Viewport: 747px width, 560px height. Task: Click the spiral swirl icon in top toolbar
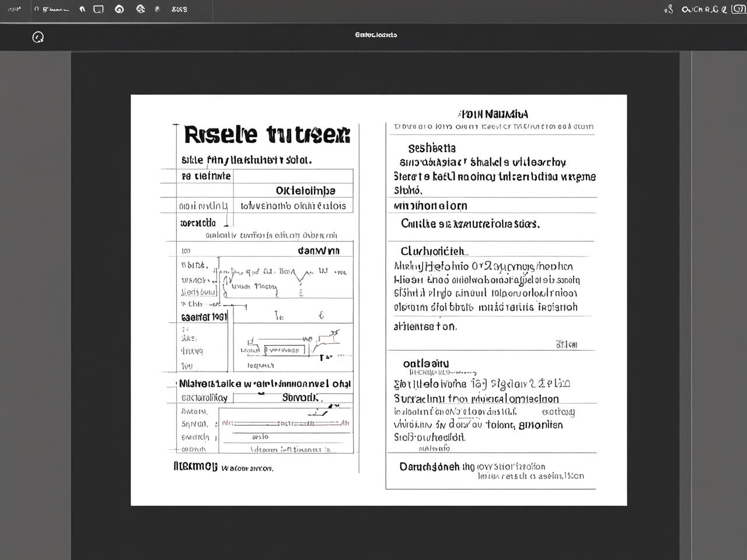coord(120,9)
